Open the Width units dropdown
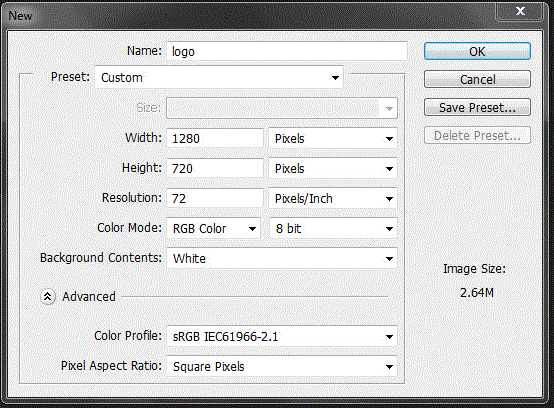The image size is (554, 408). (x=333, y=138)
